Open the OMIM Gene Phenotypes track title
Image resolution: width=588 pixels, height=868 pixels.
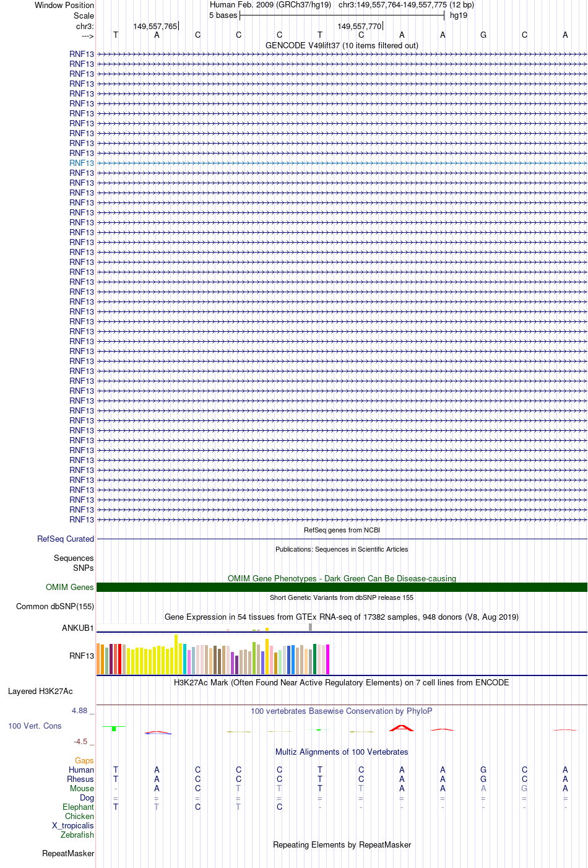(x=342, y=578)
